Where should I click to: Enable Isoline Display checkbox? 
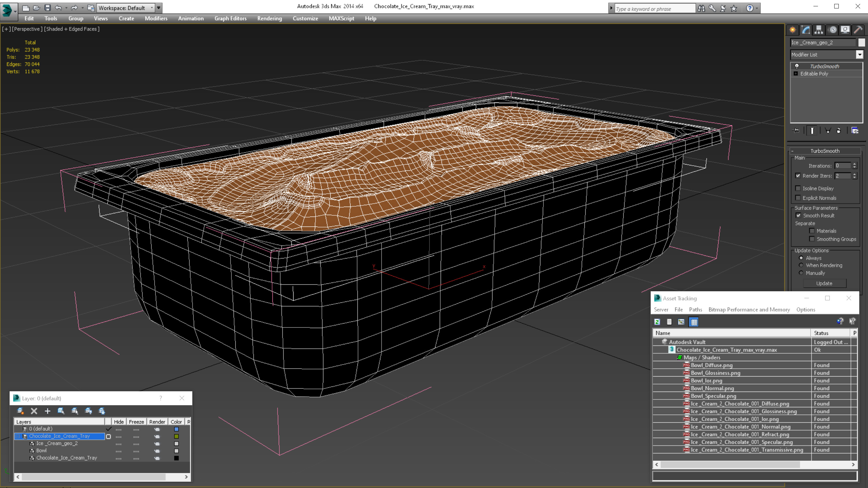pos(798,188)
